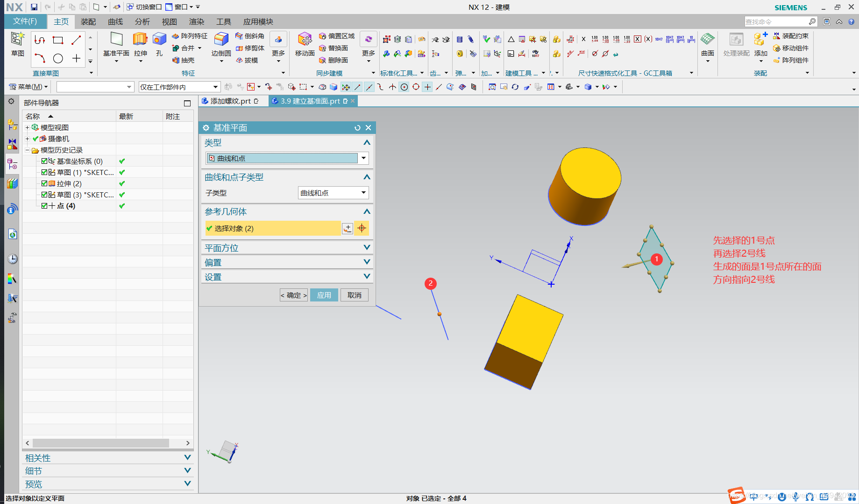The image size is (859, 504).
Task: Click the navigator scrollbar right arrow
Action: 188,443
